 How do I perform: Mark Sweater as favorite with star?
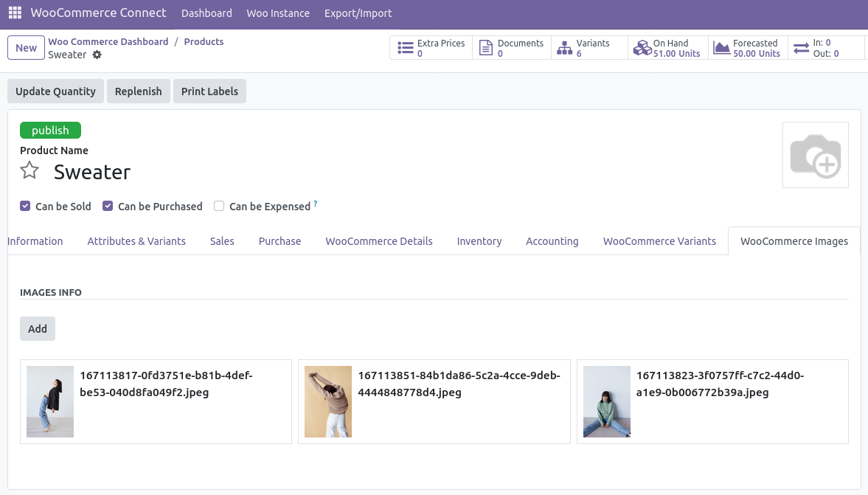click(x=29, y=171)
